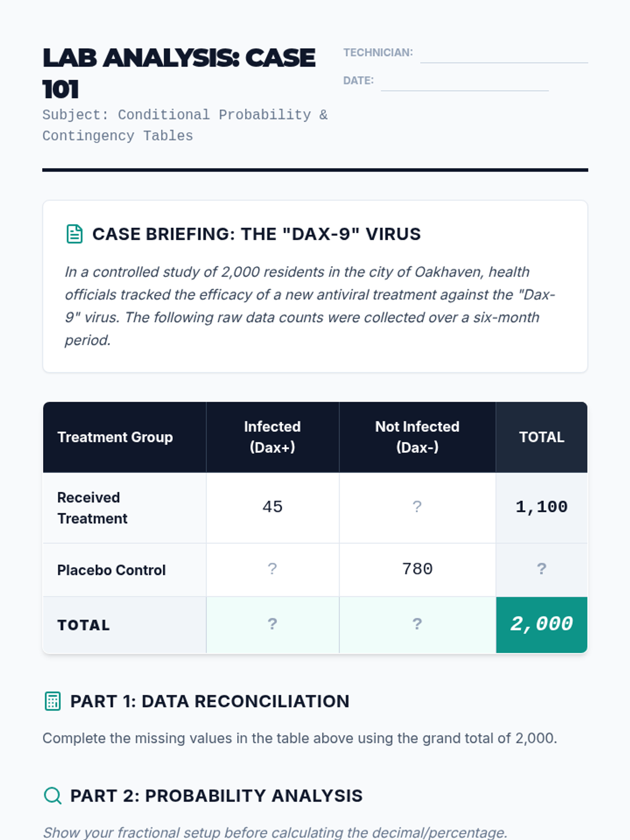Click the Treatment Group column header
The image size is (630, 840).
pos(115,437)
